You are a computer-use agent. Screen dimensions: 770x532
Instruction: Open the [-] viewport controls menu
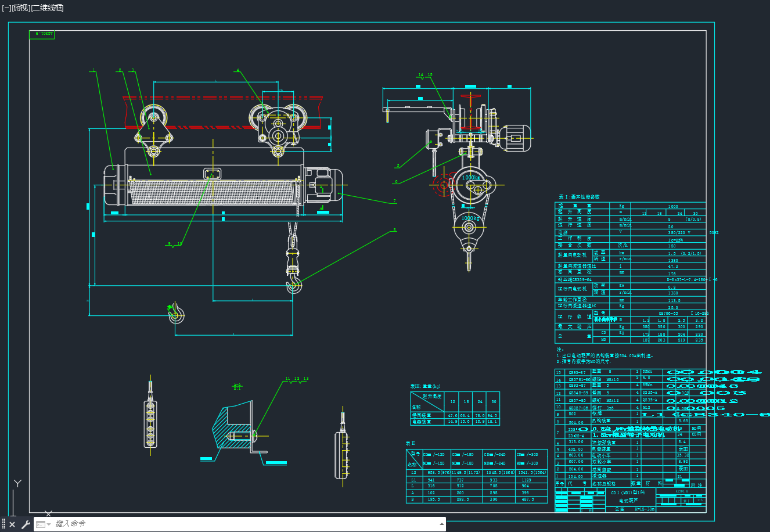click(6, 8)
